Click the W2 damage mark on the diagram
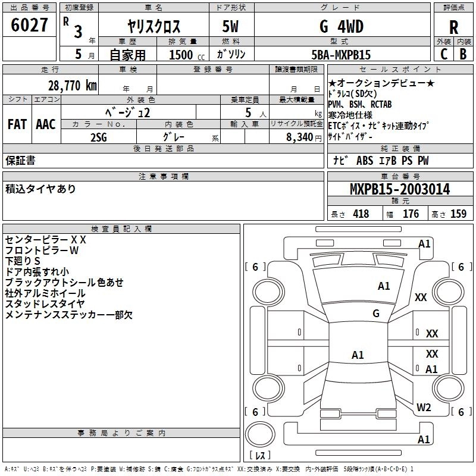 click(424, 408)
